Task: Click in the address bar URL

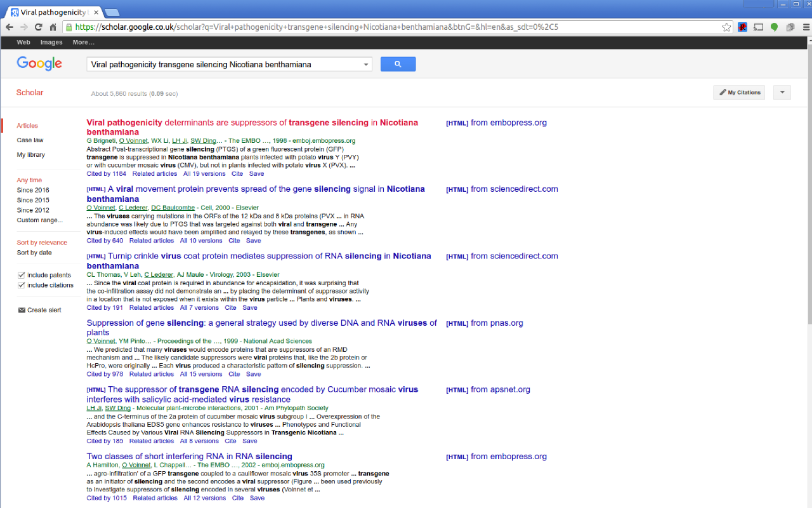Action: (317, 27)
